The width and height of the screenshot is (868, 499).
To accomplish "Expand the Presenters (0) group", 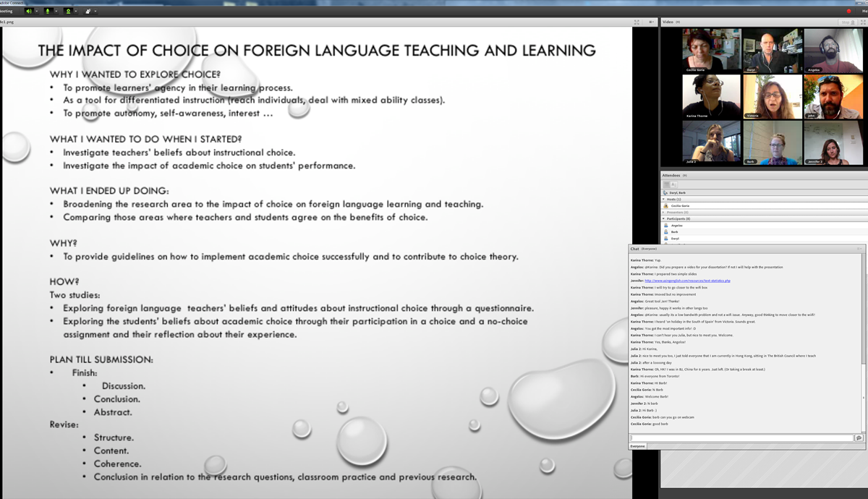I will click(663, 212).
